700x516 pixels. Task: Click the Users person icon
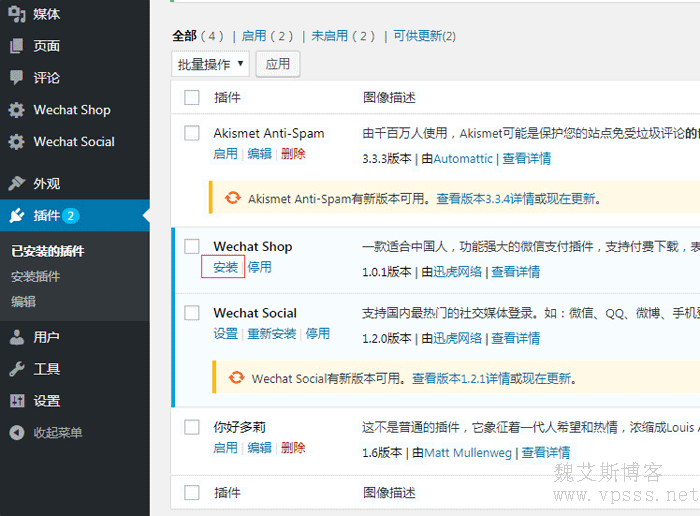[x=16, y=338]
